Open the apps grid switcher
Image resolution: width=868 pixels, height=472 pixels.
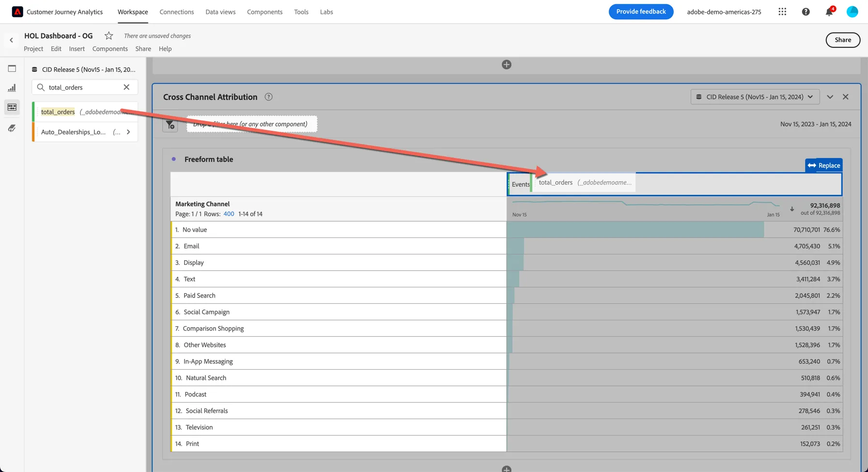point(782,12)
